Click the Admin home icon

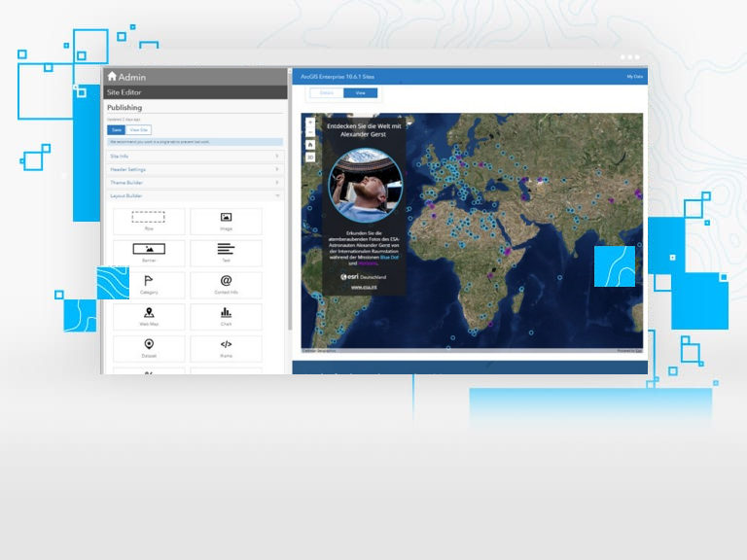(x=112, y=77)
